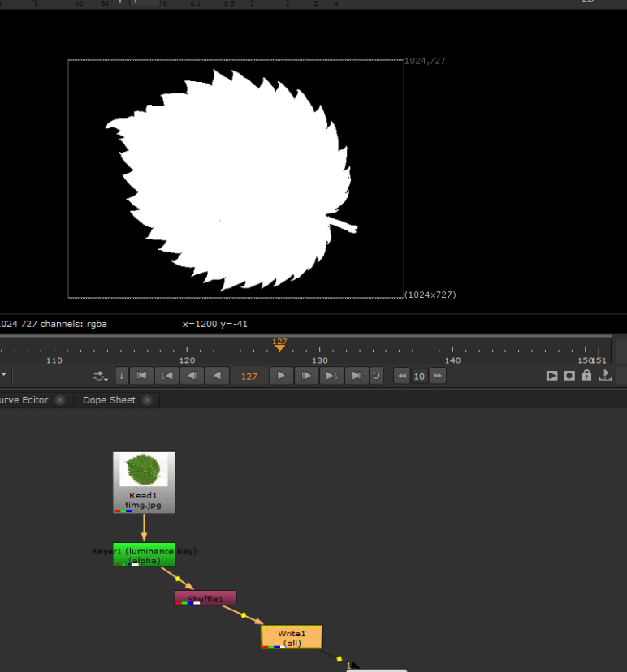Click the frame range export icon

tap(605, 376)
